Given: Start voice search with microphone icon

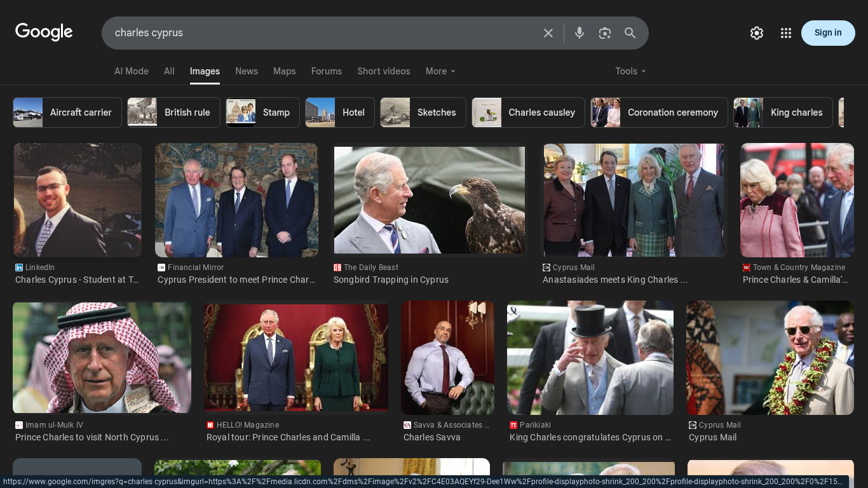Looking at the screenshot, I should 579,33.
